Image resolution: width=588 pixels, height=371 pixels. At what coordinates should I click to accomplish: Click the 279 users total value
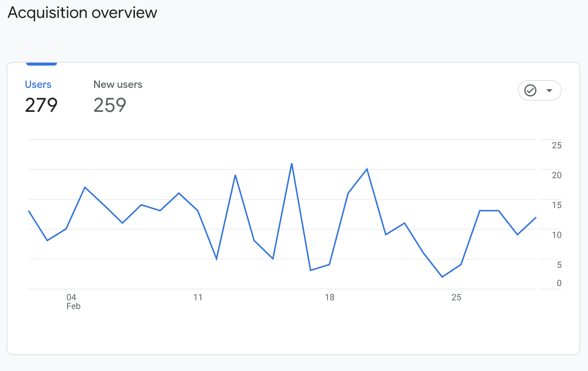[x=41, y=105]
